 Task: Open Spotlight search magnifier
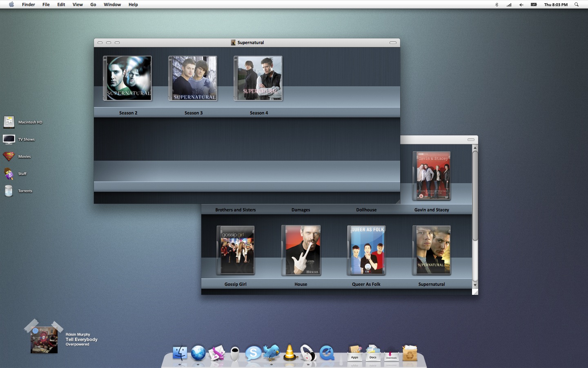tap(577, 4)
